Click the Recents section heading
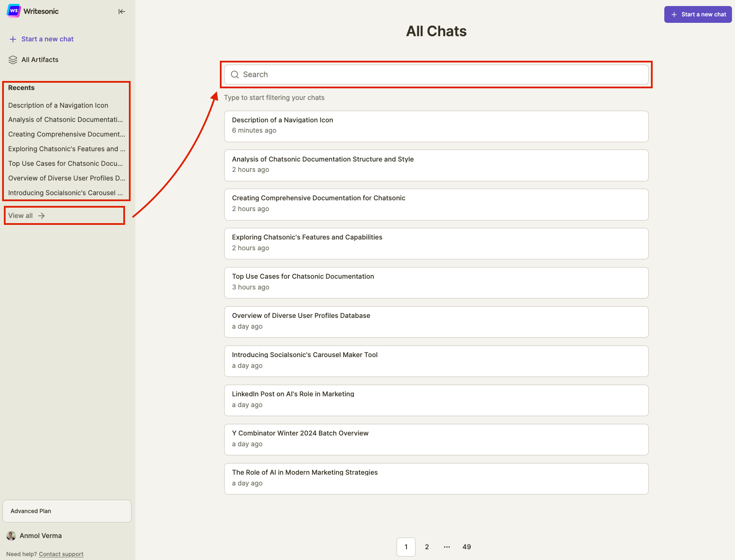735x560 pixels. point(21,88)
